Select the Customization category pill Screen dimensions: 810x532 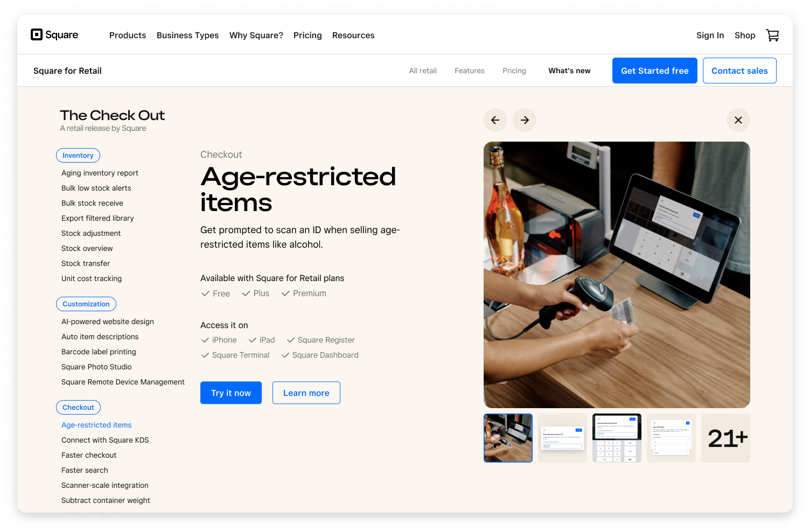(x=86, y=304)
